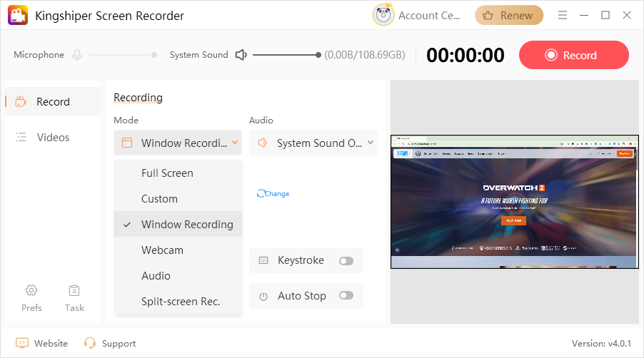
Task: Click the Account Center avatar icon
Action: tap(383, 15)
